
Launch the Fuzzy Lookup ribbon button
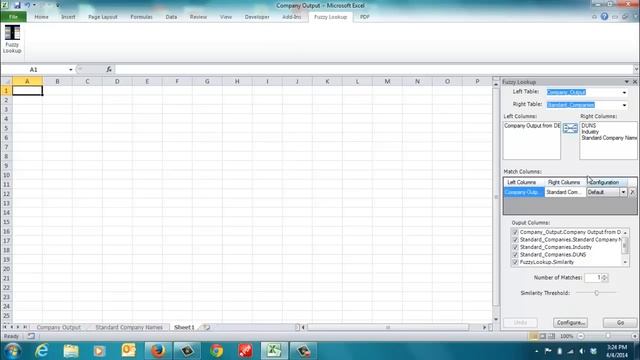pyautogui.click(x=12, y=39)
